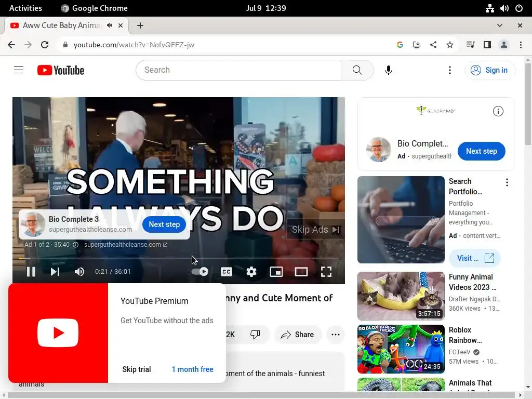Share this page from Chrome toolbar
Image resolution: width=532 pixels, height=399 pixels.
click(x=433, y=45)
